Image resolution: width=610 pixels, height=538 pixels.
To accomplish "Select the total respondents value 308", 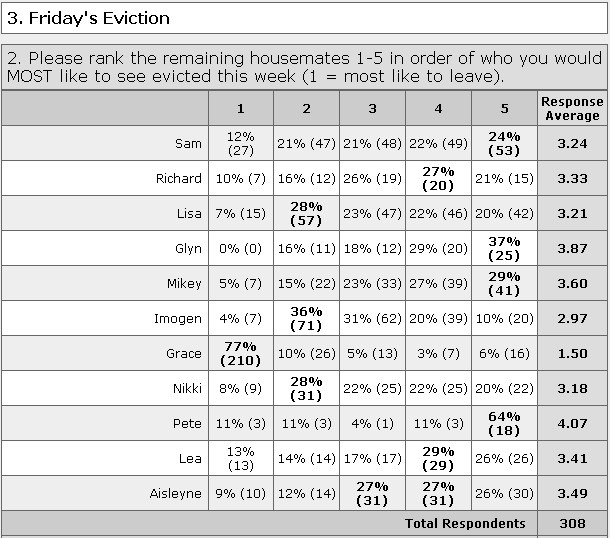I will pyautogui.click(x=572, y=524).
